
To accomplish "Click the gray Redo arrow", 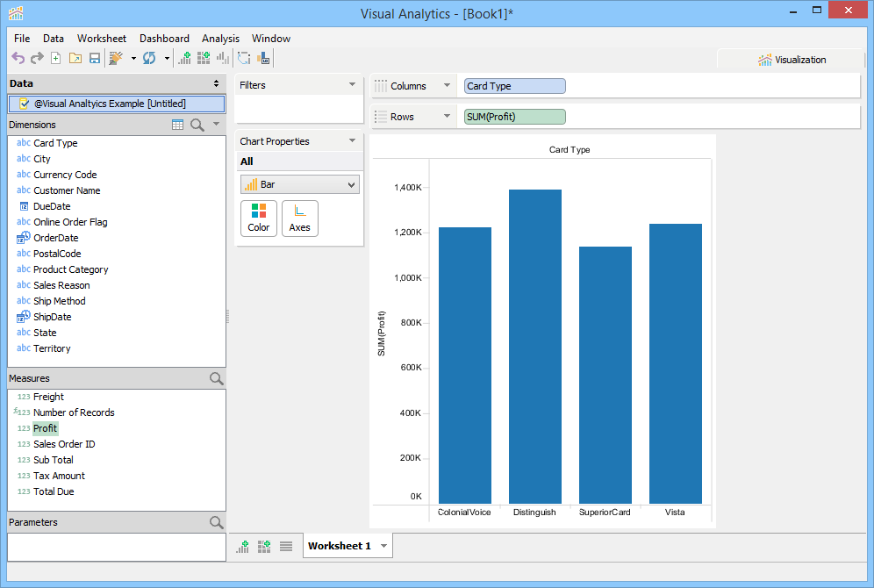I will (x=37, y=58).
